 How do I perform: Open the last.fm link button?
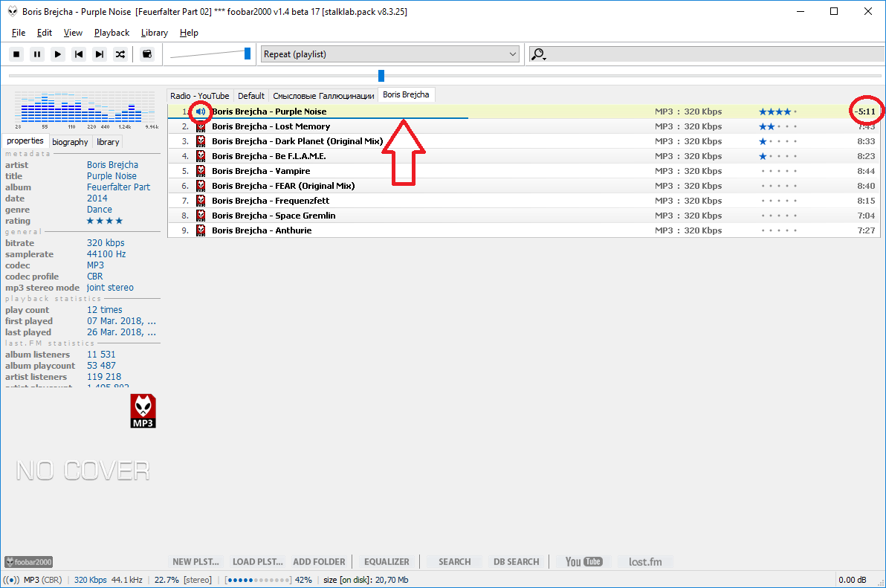(x=644, y=562)
